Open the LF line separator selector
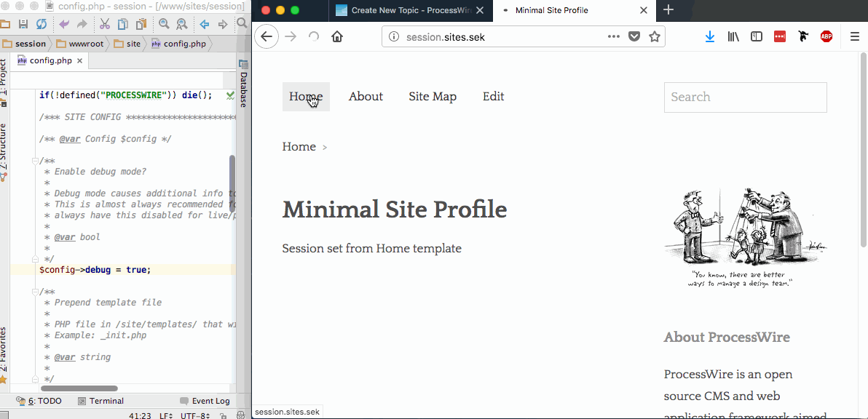868x419 pixels. pyautogui.click(x=165, y=415)
